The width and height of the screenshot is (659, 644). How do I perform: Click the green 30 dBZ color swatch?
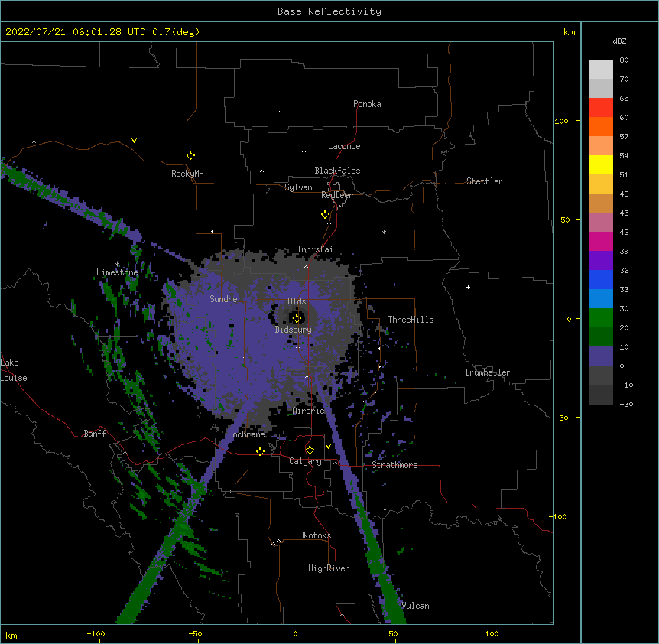601,318
